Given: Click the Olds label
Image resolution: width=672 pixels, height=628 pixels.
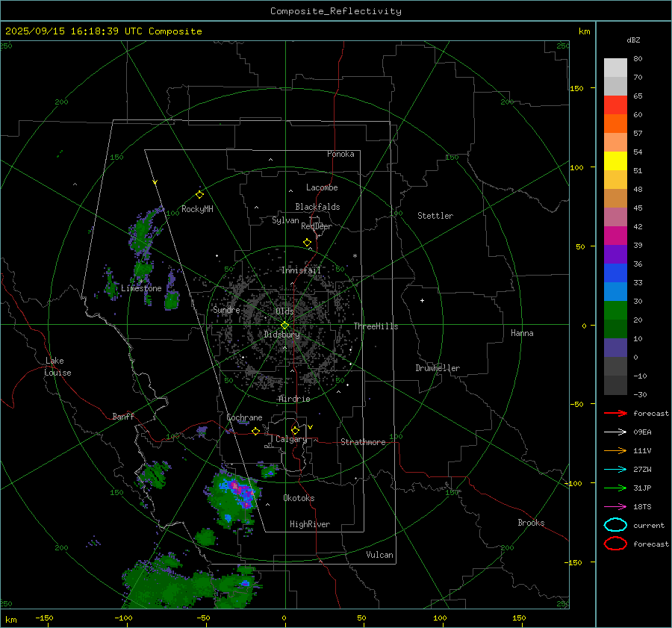Looking at the screenshot, I should (x=284, y=311).
